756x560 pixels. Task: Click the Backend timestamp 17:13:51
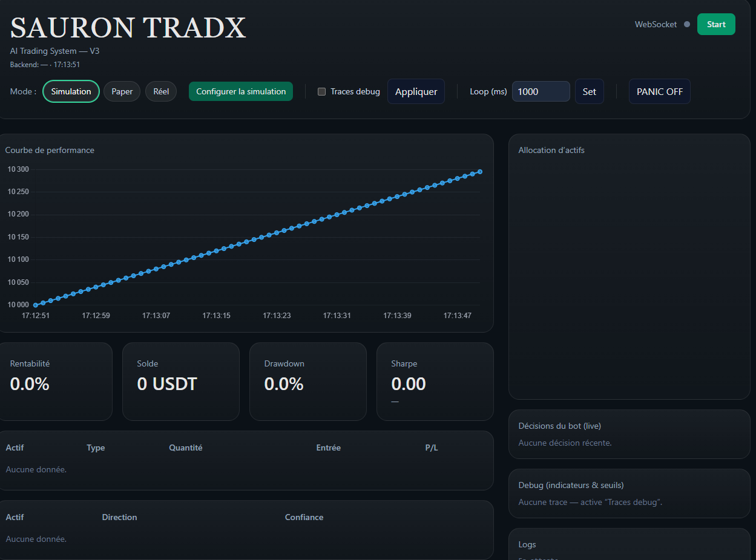[67, 64]
